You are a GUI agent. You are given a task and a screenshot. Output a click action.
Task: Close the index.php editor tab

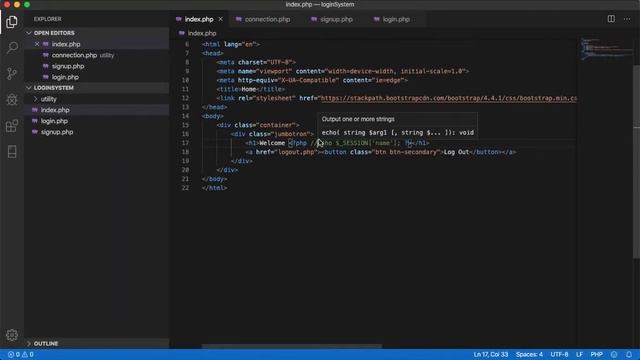click(x=220, y=19)
